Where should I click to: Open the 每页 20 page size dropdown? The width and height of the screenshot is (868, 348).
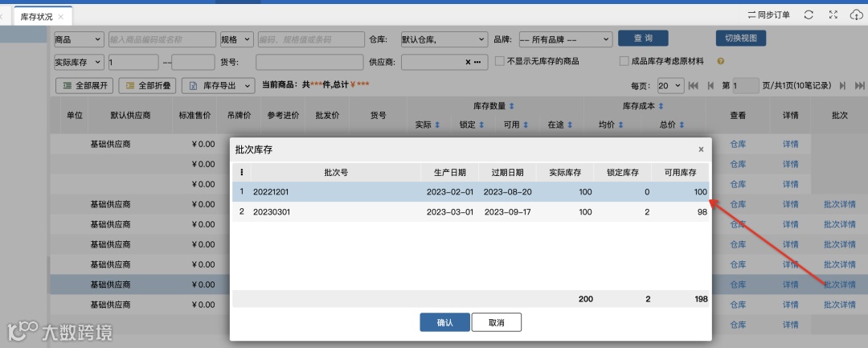click(671, 86)
